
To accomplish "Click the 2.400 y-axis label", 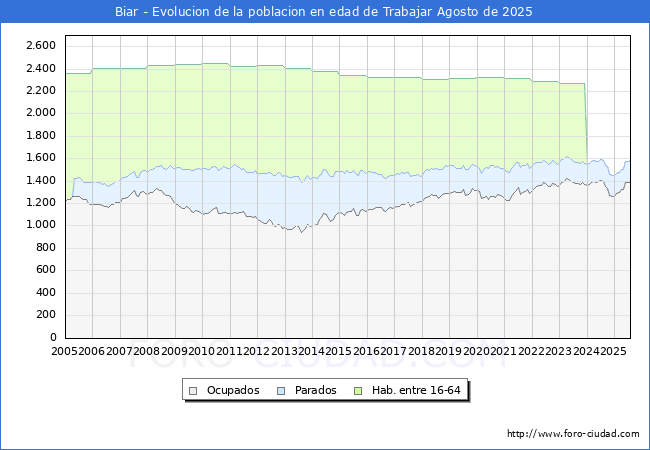I will point(41,68).
